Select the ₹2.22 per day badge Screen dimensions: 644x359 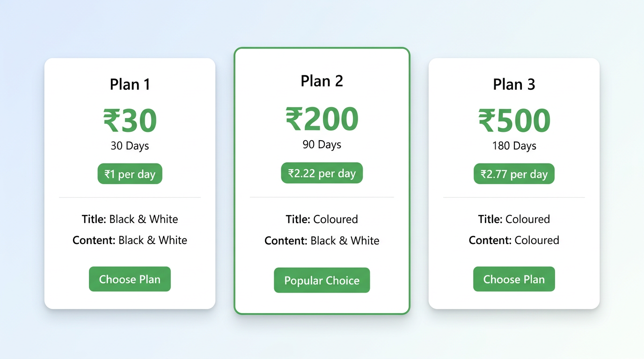click(322, 173)
